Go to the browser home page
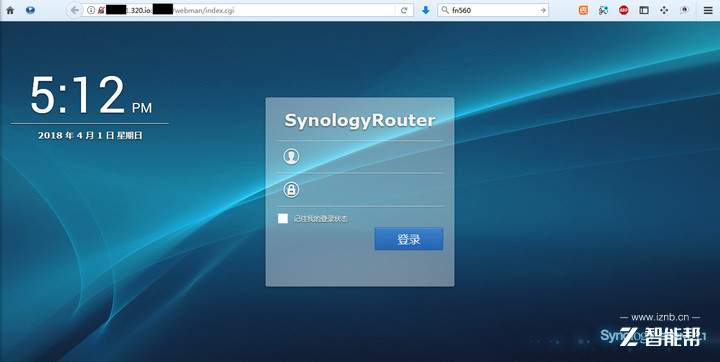The width and height of the screenshot is (720, 362). point(10,10)
